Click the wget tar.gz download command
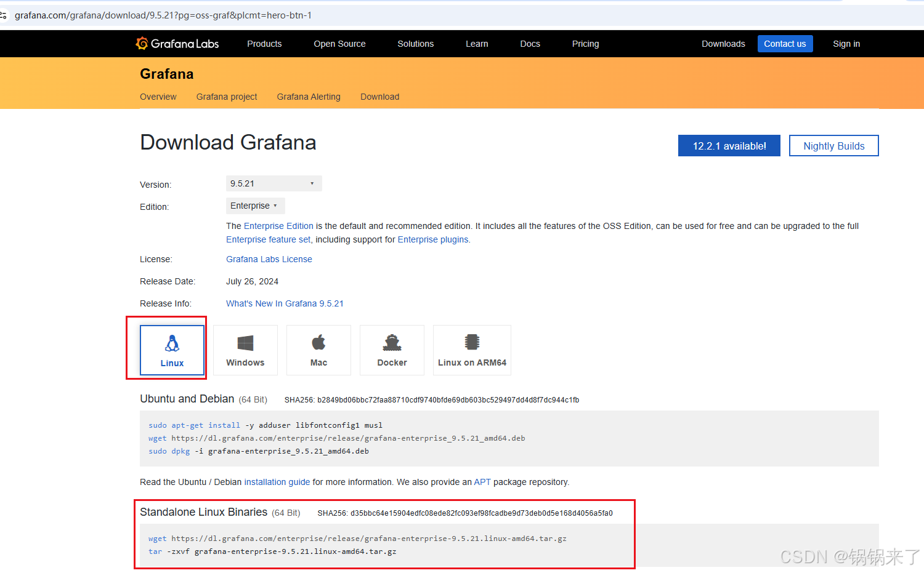 (x=357, y=539)
